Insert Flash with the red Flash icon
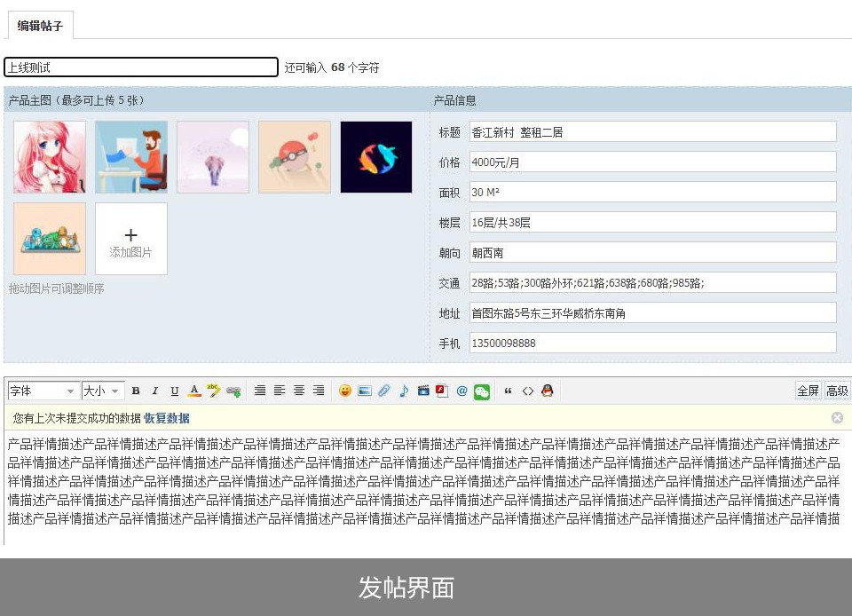Screen dimensions: 852x616 point(442,391)
